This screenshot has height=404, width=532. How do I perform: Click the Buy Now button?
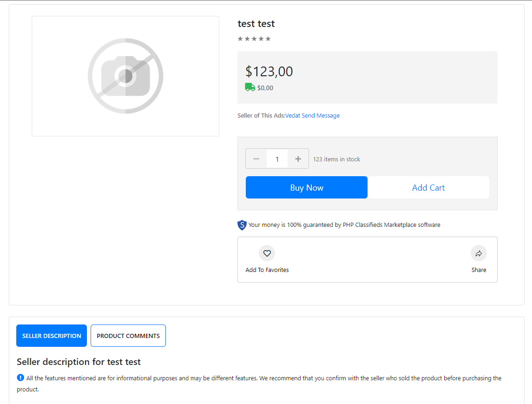(306, 187)
